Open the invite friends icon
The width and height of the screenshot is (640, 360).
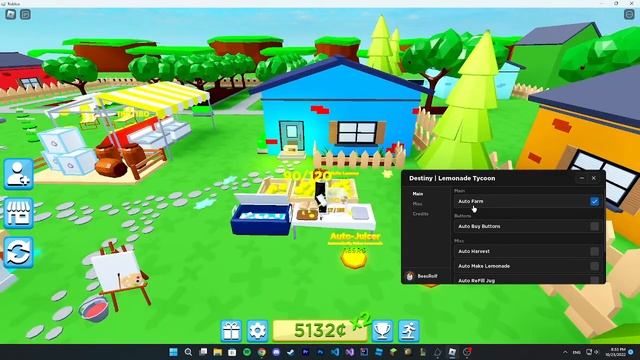18,174
